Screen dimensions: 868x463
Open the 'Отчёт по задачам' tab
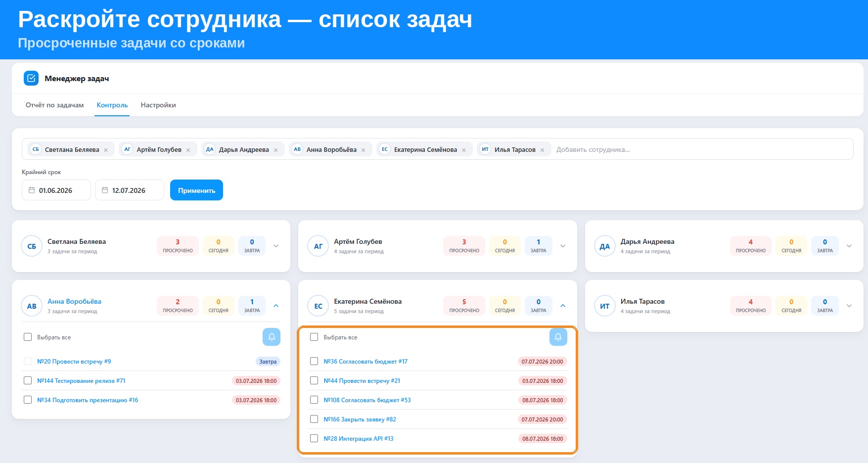pyautogui.click(x=55, y=105)
